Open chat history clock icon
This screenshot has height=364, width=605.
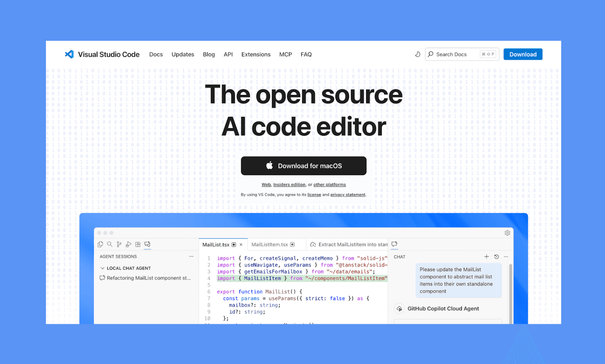click(496, 257)
